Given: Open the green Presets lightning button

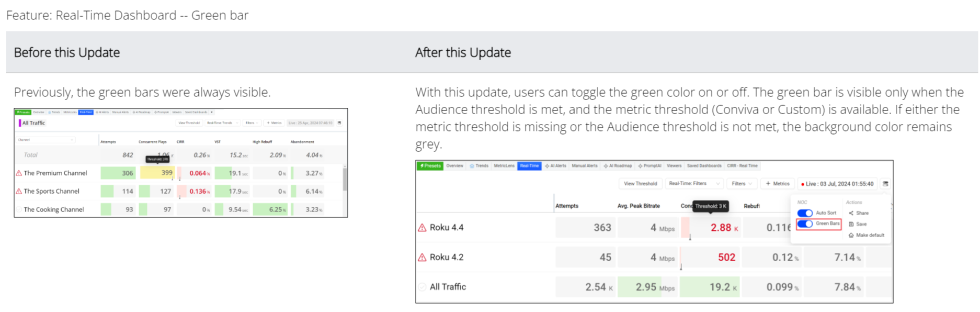Looking at the screenshot, I should tap(430, 166).
